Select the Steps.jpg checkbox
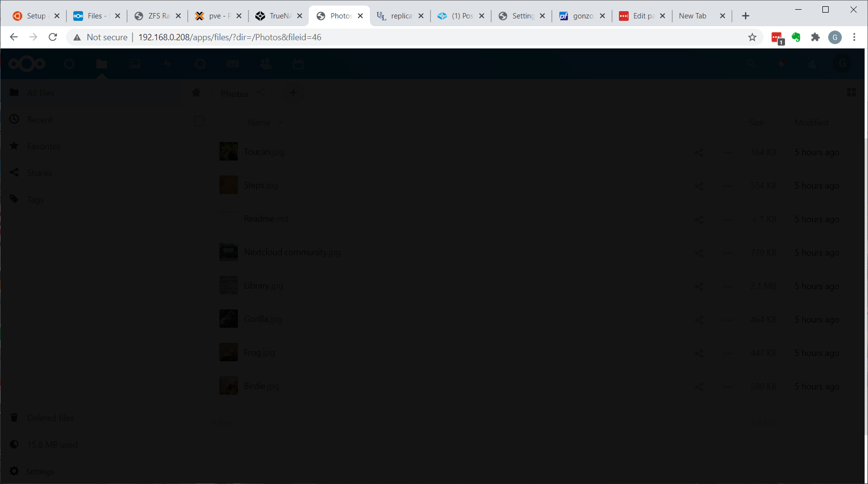 click(x=199, y=186)
